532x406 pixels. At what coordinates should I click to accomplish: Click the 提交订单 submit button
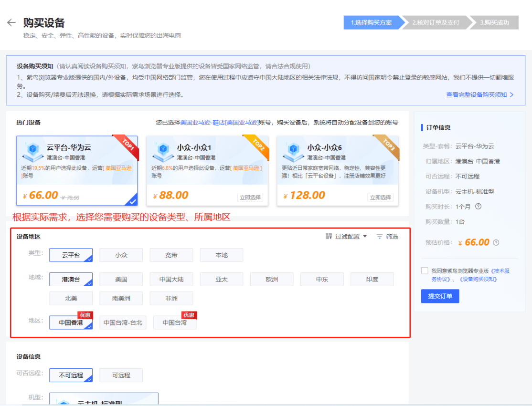coord(440,296)
